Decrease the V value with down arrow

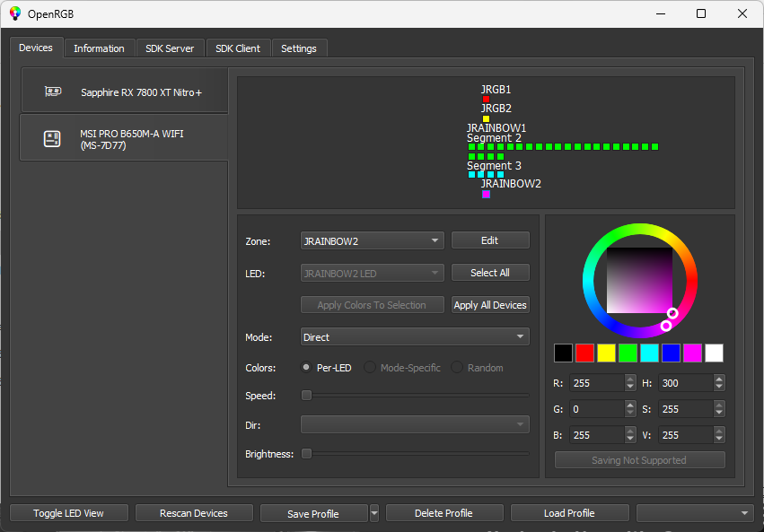pos(719,440)
